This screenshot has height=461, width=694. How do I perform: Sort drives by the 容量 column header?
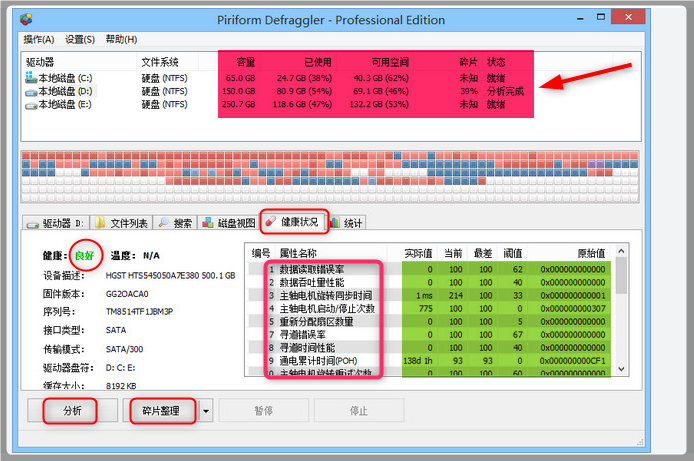pyautogui.click(x=246, y=62)
